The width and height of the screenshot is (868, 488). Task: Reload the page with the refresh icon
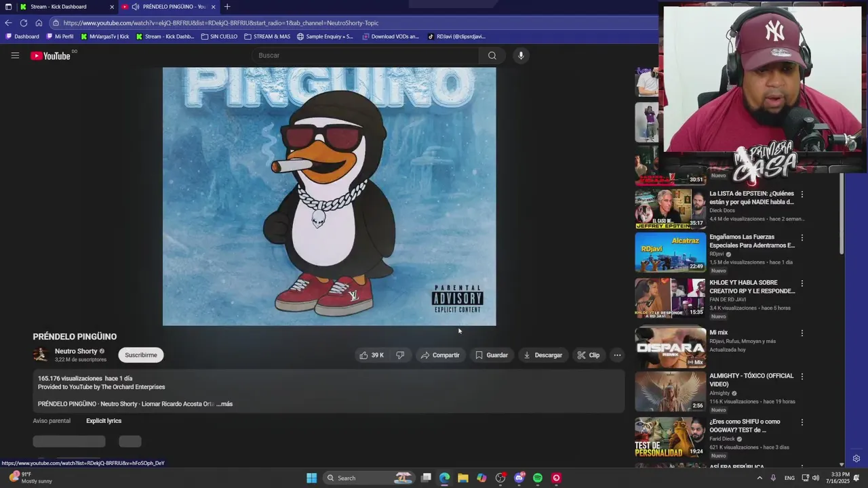coord(24,22)
